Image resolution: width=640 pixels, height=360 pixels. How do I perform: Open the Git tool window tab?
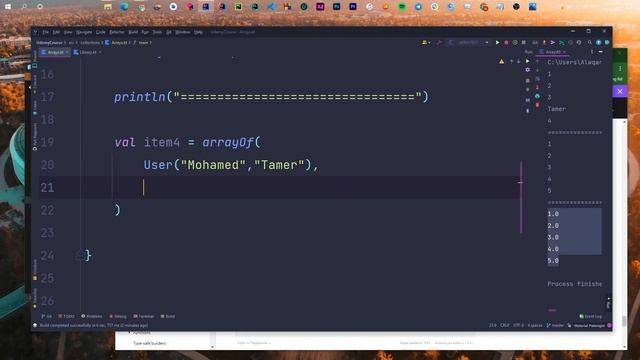47,316
